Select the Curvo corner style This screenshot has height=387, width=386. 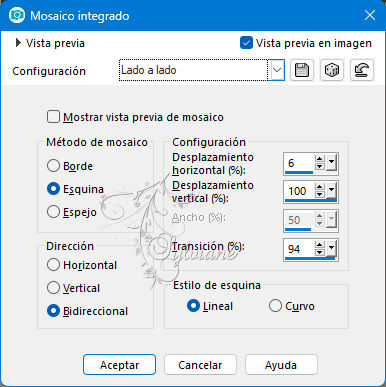[x=275, y=306]
